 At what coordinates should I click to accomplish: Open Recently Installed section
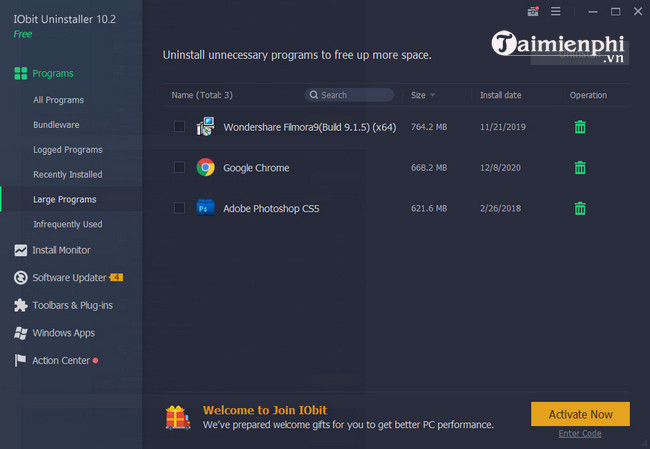[x=68, y=175]
